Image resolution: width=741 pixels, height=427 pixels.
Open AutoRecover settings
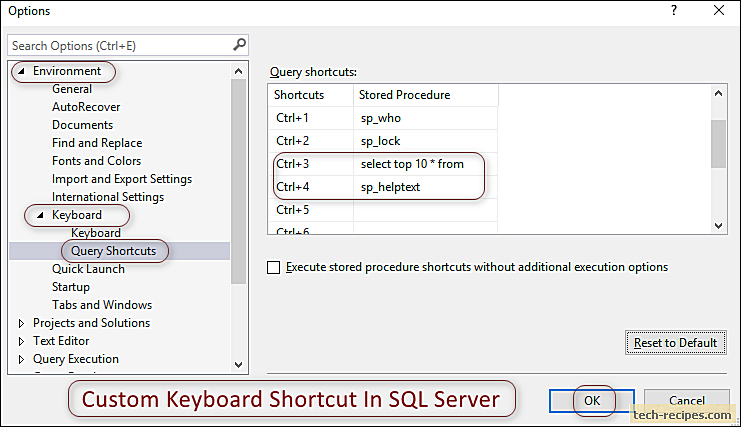86,107
